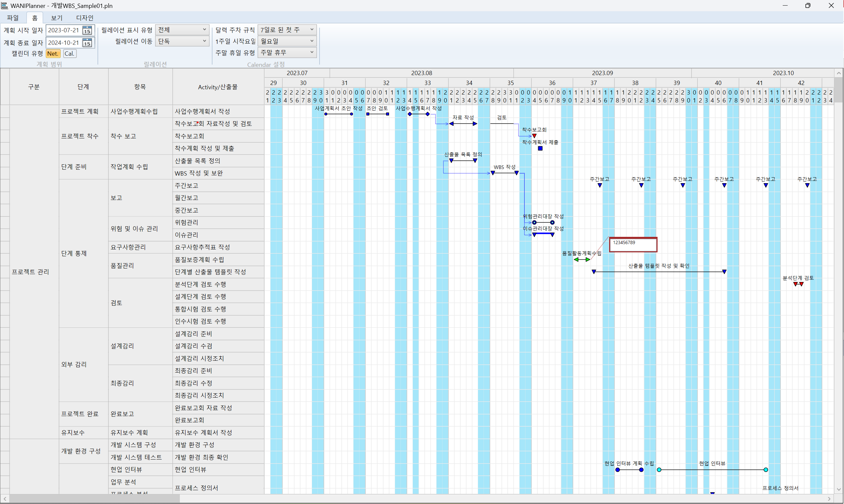Click the cyan 현업 인터뷰 end circle
The width and height of the screenshot is (844, 504).
[766, 470]
